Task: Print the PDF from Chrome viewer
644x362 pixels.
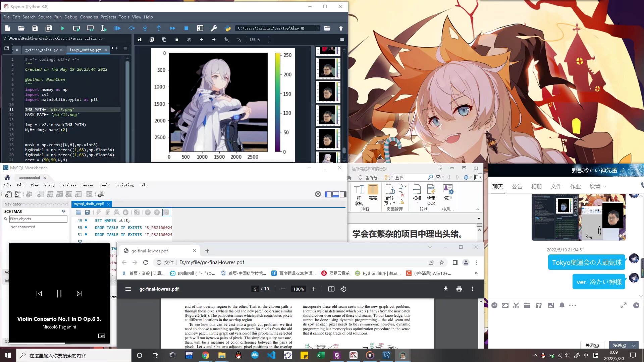Action: click(x=459, y=289)
